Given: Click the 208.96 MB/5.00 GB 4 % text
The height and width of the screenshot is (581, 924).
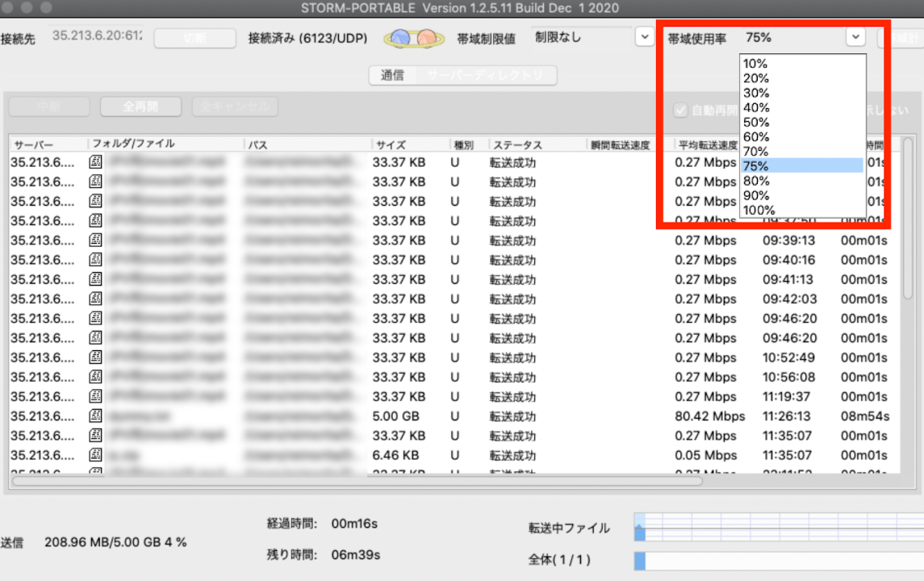Looking at the screenshot, I should tap(115, 542).
